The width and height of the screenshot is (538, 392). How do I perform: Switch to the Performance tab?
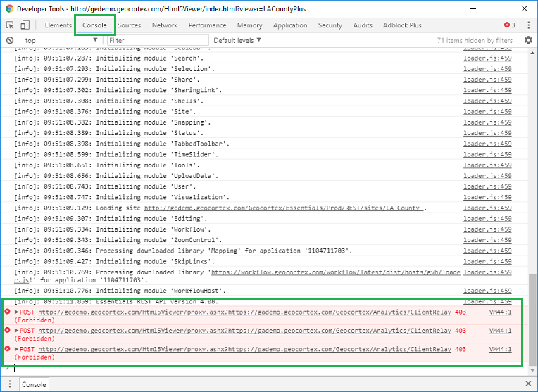click(x=207, y=25)
